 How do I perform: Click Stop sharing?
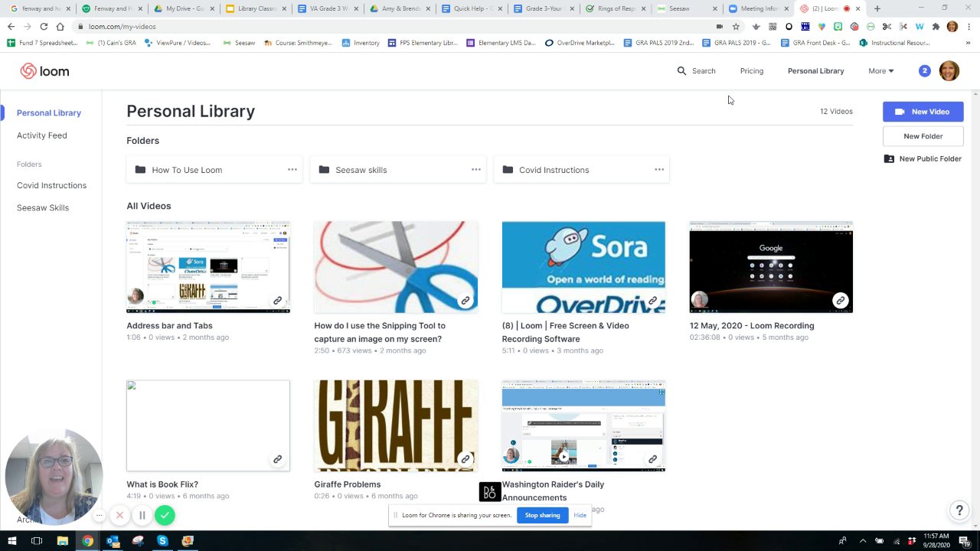point(543,515)
